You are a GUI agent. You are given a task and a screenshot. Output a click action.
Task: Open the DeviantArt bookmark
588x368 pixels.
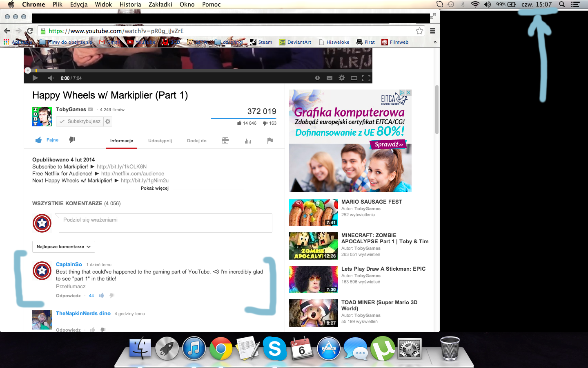pos(295,42)
